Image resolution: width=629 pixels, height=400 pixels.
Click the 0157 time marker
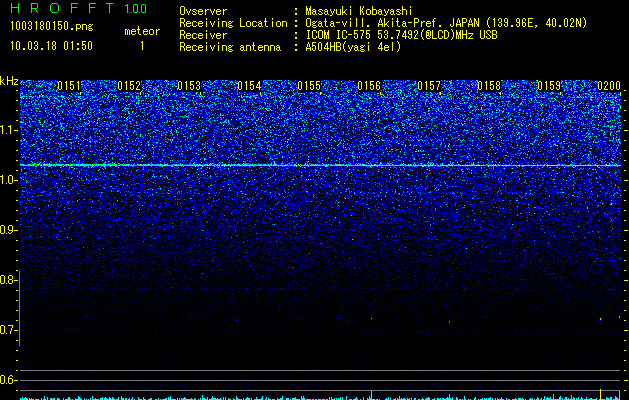point(429,86)
